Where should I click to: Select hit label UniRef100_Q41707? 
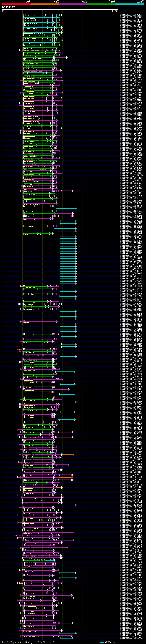(131, 93)
